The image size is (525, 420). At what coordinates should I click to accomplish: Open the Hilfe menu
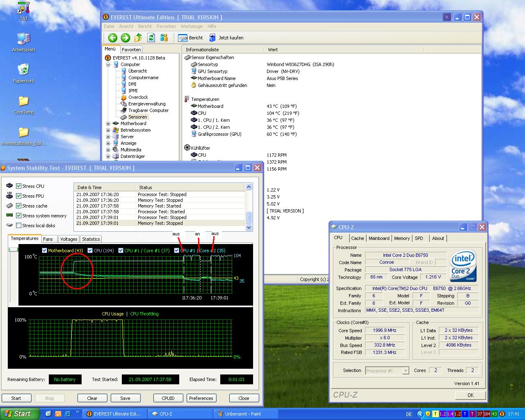212,26
